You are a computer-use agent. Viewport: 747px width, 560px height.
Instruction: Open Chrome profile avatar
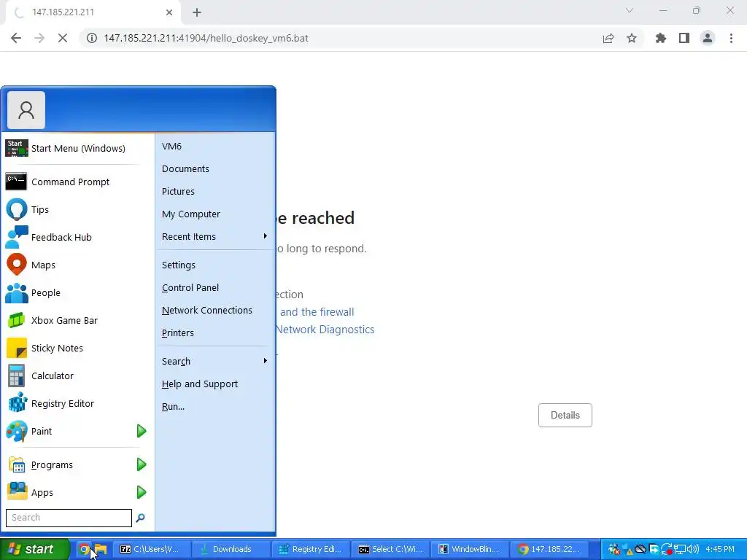[x=708, y=38]
